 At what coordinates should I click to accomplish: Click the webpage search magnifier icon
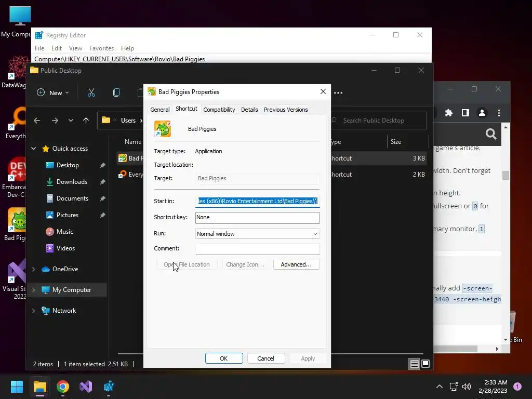point(491,134)
